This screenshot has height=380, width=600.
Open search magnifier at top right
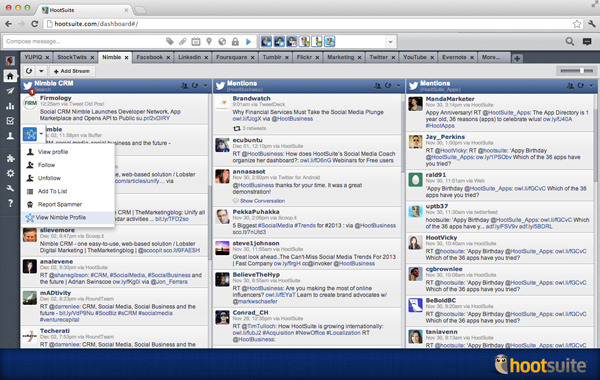(x=570, y=41)
